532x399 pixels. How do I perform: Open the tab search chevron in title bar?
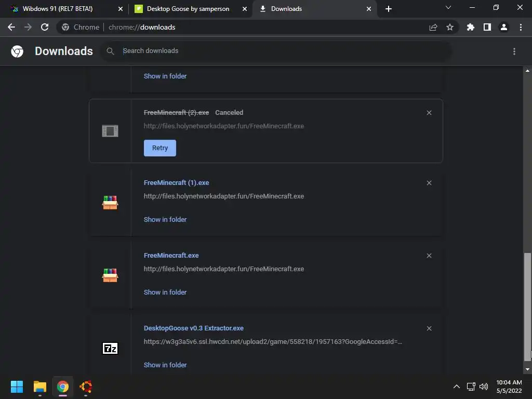[448, 7]
